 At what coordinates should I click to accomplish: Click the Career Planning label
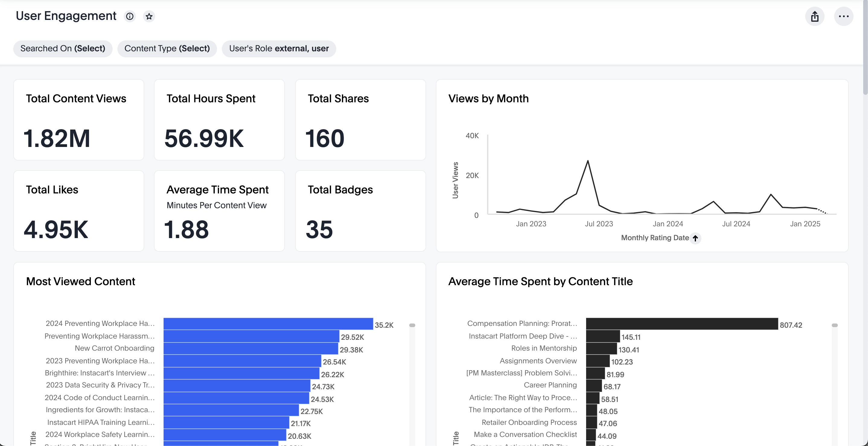click(x=550, y=385)
